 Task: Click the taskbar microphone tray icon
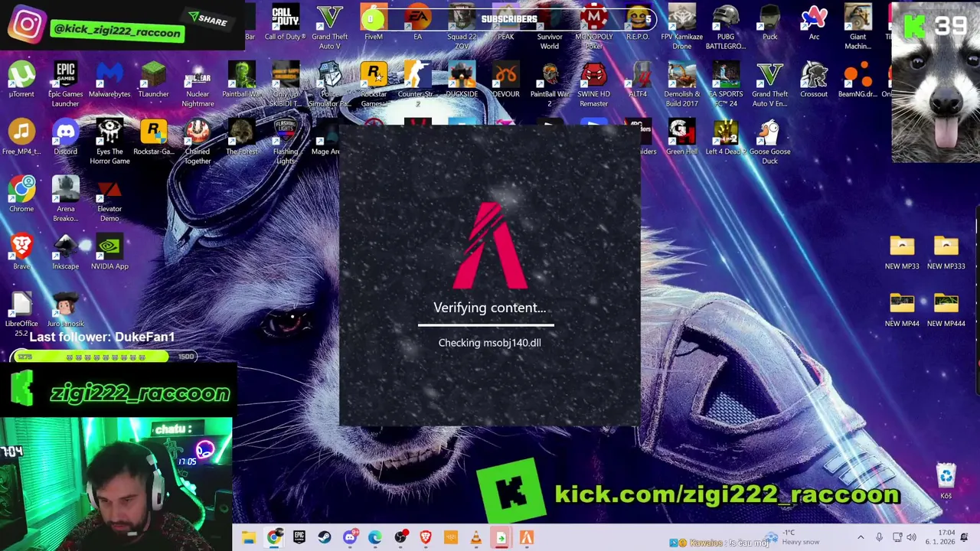point(879,538)
